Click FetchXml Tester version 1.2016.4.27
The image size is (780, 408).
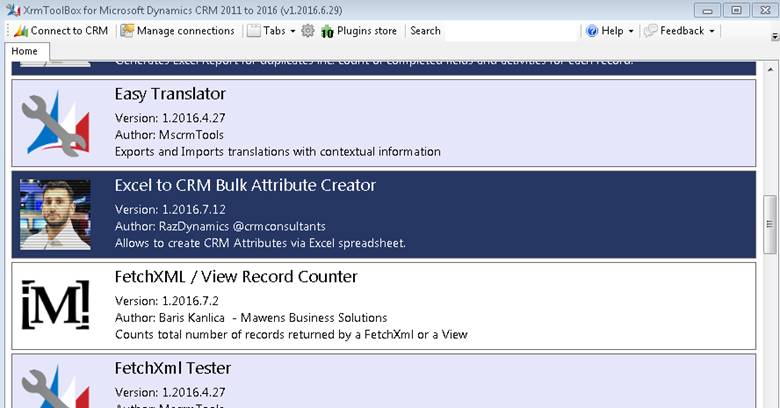pos(170,392)
